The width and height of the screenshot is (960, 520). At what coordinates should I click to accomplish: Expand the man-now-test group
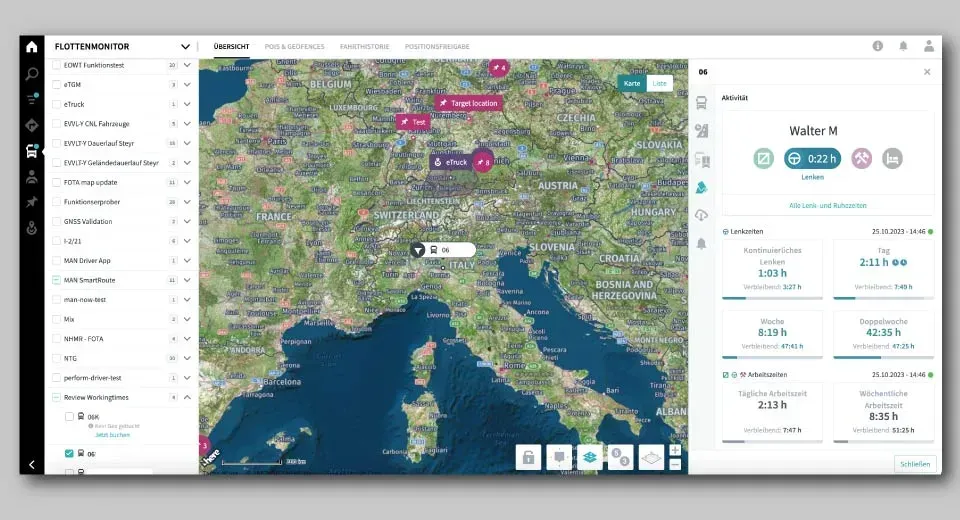(x=187, y=300)
